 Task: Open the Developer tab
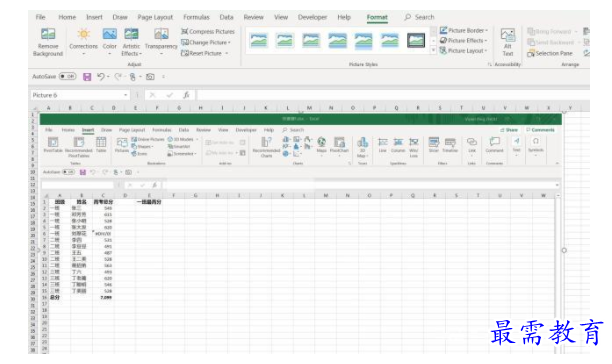click(312, 17)
